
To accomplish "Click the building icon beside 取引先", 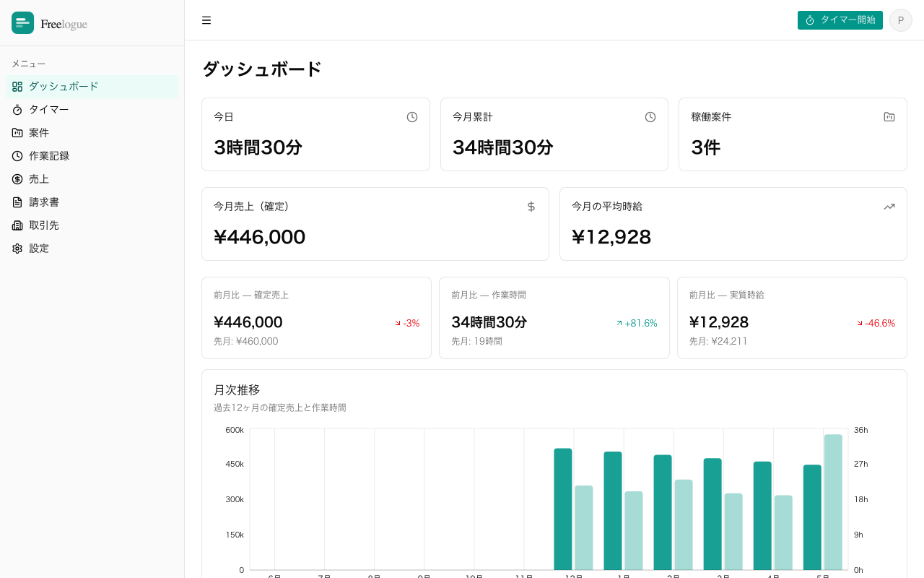I will coord(17,225).
